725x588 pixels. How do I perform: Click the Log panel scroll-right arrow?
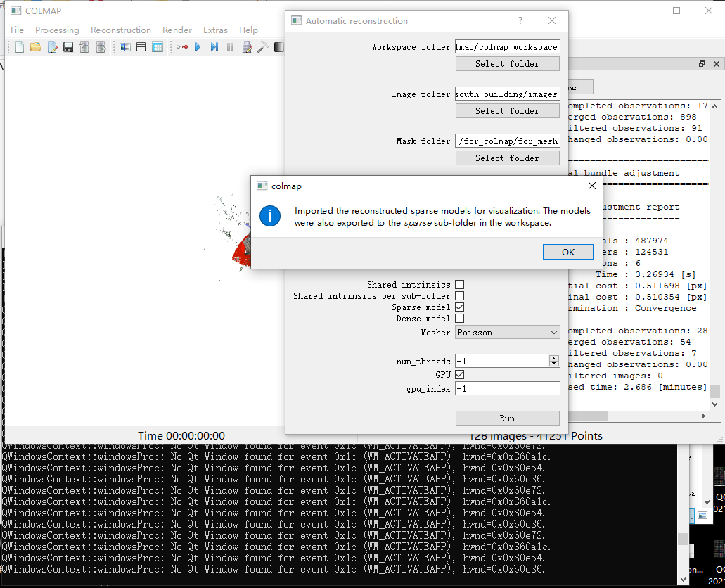[x=703, y=416]
